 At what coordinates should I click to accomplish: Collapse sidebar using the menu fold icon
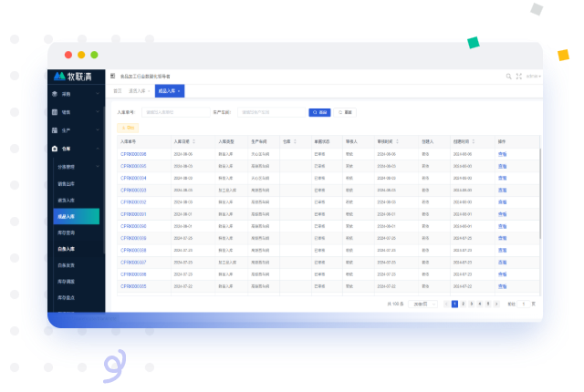112,77
